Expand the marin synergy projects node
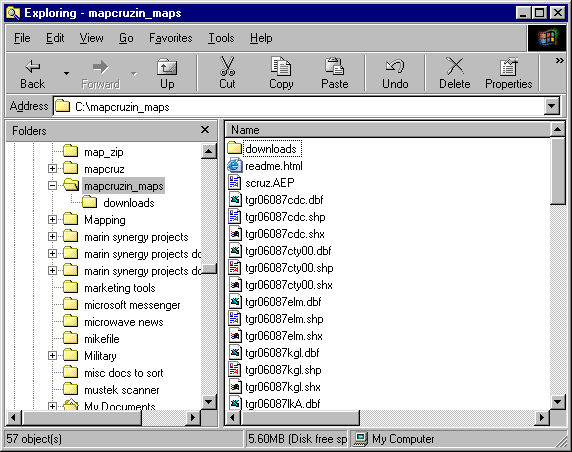 [x=53, y=237]
